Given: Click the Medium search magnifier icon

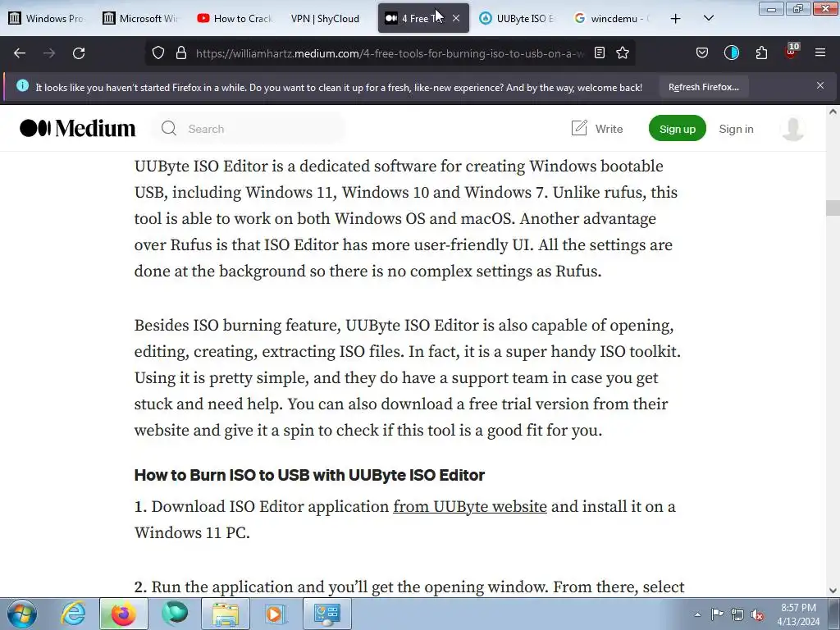Looking at the screenshot, I should [x=169, y=129].
